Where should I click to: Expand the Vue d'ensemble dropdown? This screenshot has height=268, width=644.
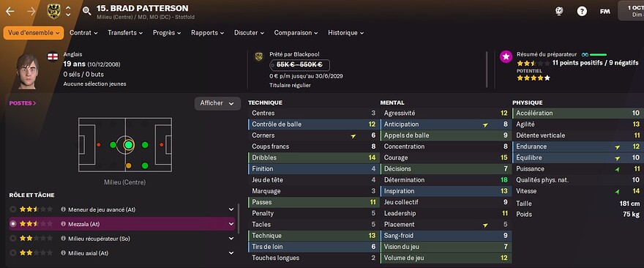pos(34,33)
